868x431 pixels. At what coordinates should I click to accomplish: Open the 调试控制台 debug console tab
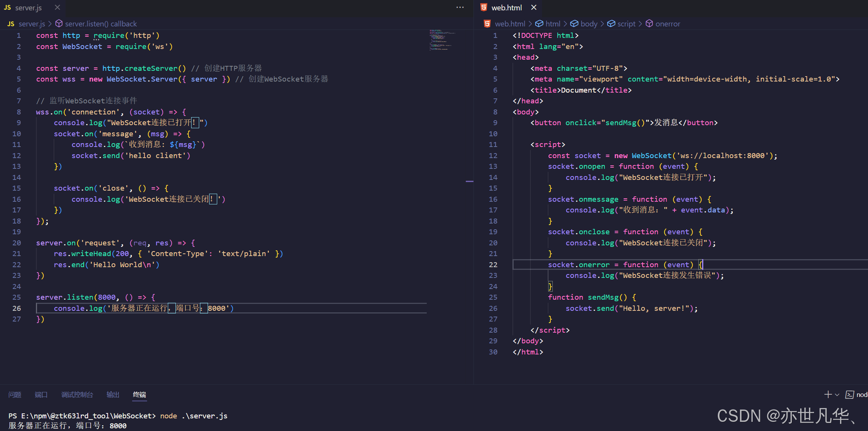77,395
